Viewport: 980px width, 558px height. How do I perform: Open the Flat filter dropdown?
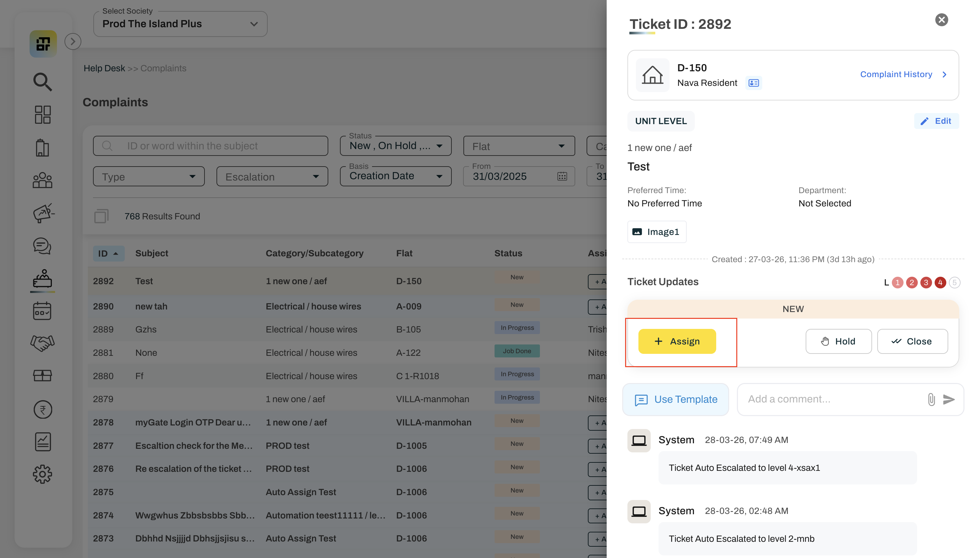[519, 146]
